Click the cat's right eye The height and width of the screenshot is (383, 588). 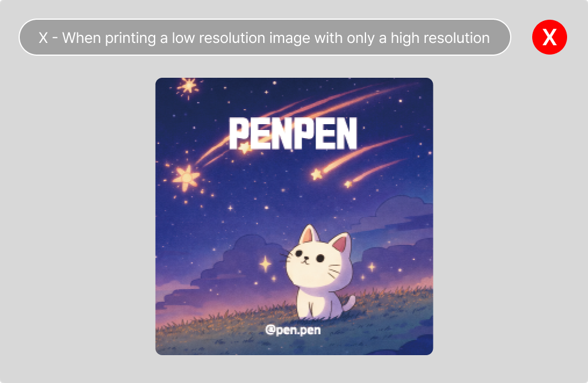tap(320, 258)
